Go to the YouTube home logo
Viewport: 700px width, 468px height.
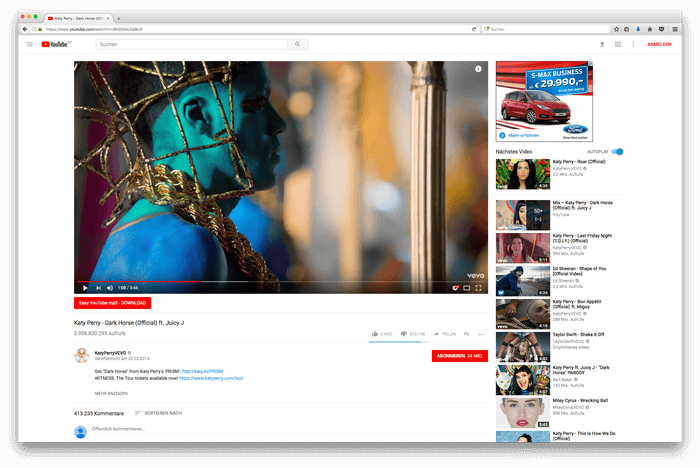pyautogui.click(x=56, y=44)
